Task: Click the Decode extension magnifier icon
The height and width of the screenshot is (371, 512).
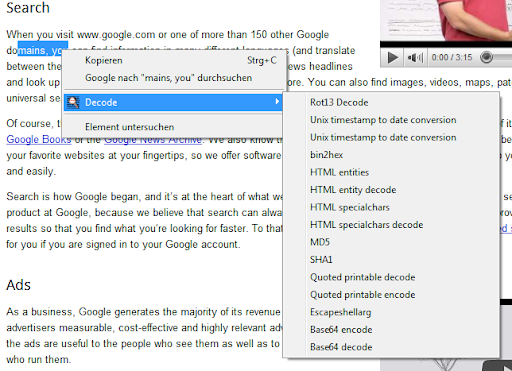Action: (x=73, y=102)
